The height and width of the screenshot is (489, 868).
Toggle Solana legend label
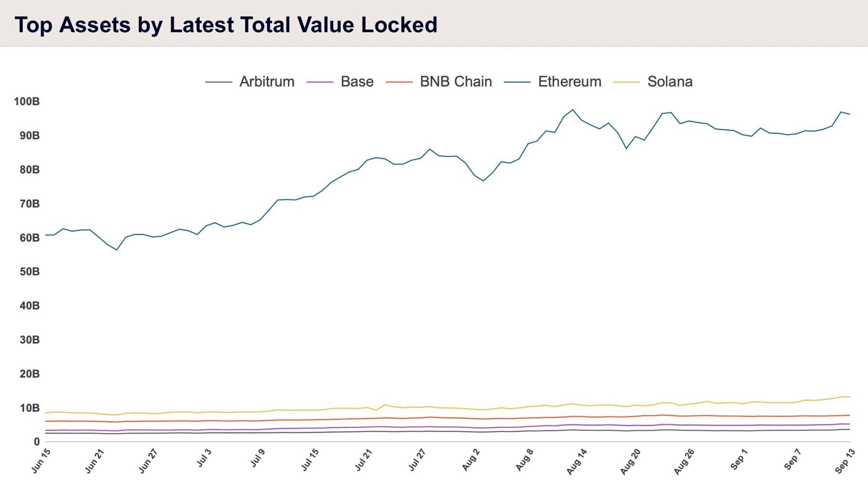click(x=670, y=81)
